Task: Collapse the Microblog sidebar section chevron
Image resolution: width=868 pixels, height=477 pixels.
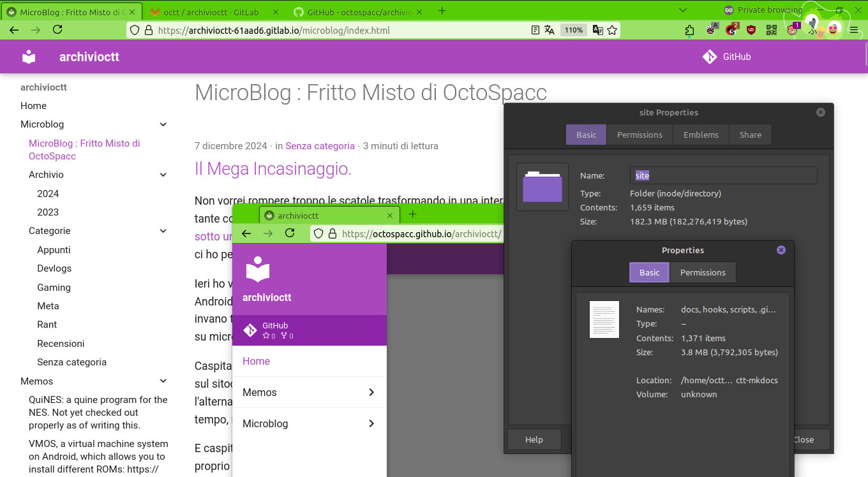Action: click(163, 124)
